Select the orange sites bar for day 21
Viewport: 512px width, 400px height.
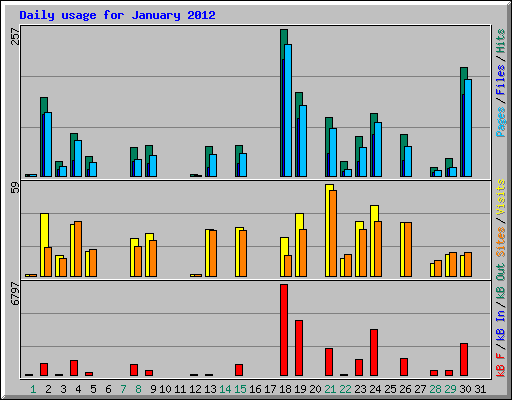[333, 233]
